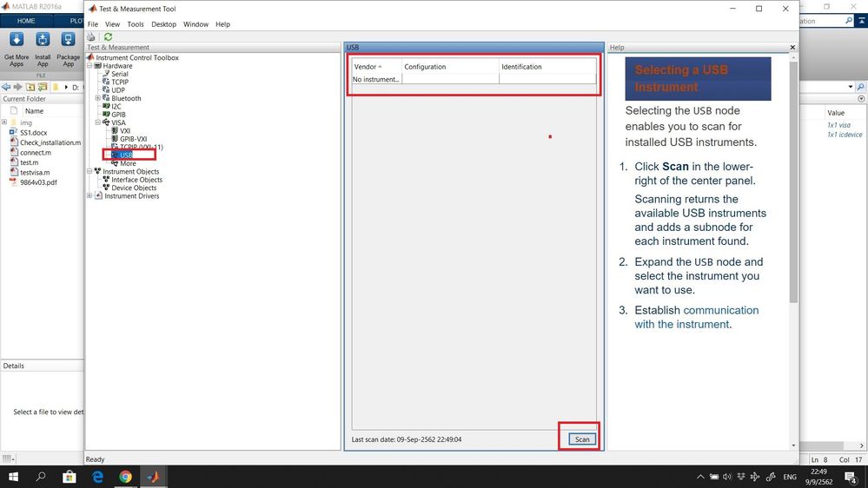Select the TCPIP hardware node

120,82
